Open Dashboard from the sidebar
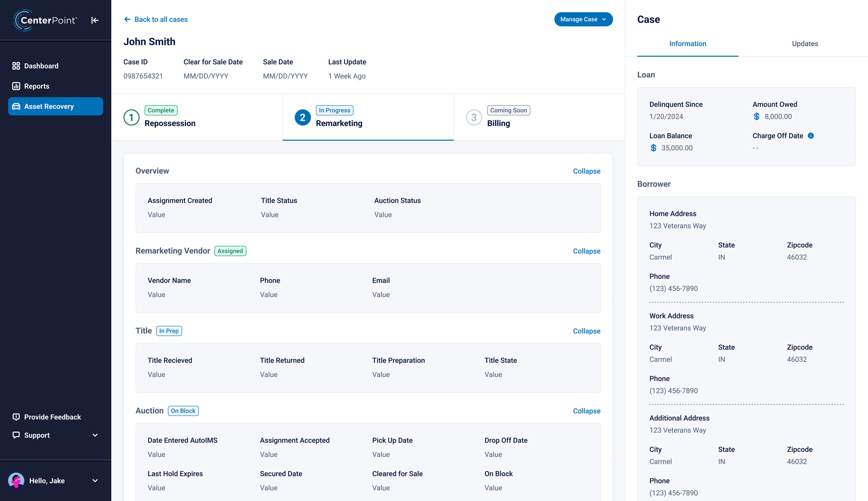Screen dimensions: 868x501 point(55,66)
